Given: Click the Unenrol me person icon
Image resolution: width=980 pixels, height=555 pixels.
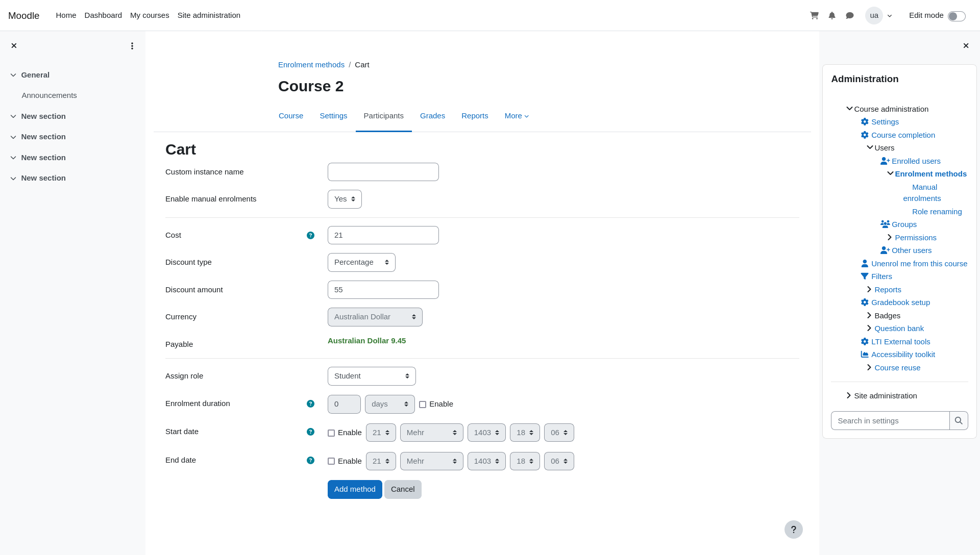Looking at the screenshot, I should (865, 264).
